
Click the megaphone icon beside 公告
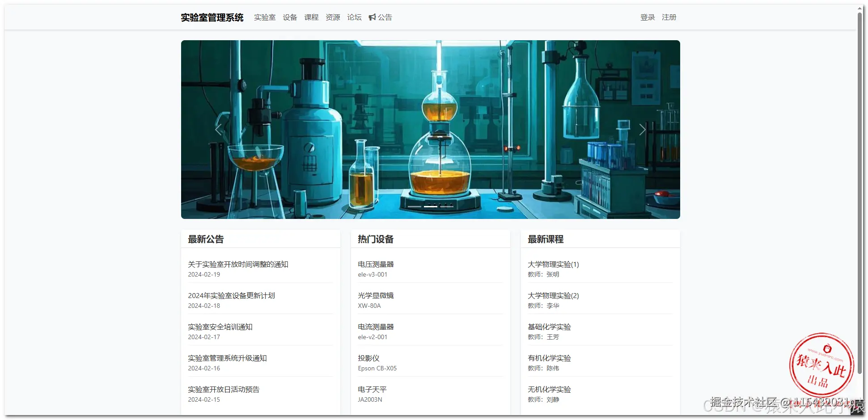373,17
